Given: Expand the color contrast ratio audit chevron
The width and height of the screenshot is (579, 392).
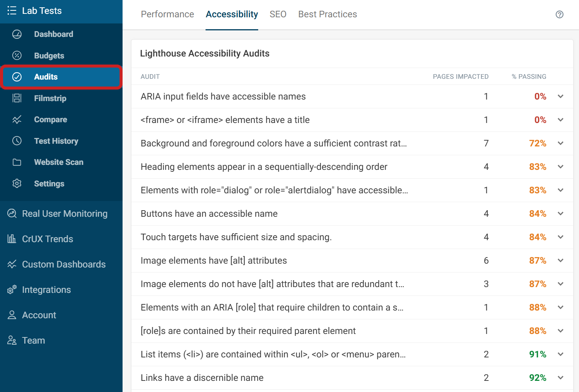Looking at the screenshot, I should coord(561,143).
